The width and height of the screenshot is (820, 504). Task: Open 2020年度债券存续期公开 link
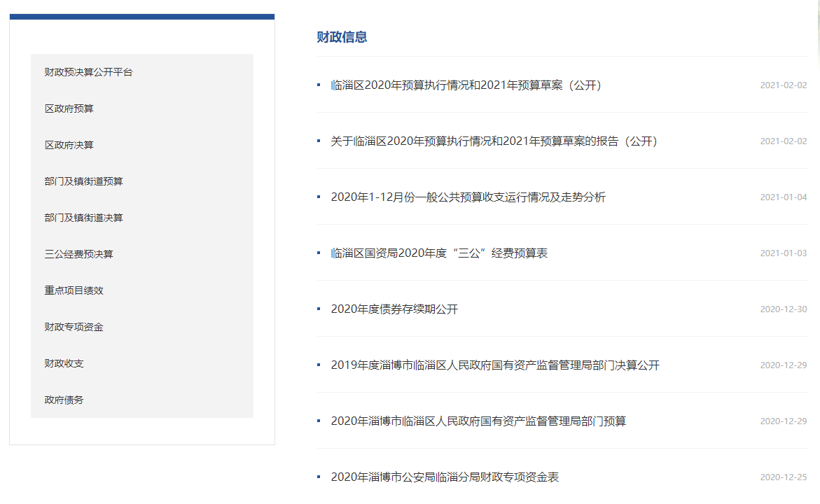394,309
